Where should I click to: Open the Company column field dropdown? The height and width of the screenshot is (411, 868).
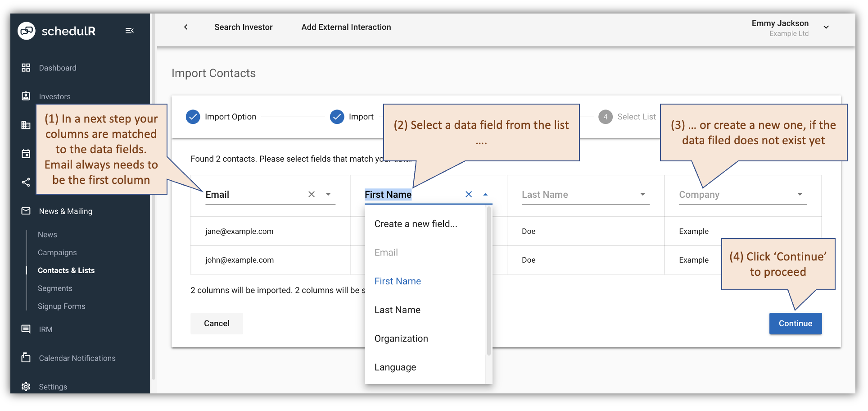point(800,194)
